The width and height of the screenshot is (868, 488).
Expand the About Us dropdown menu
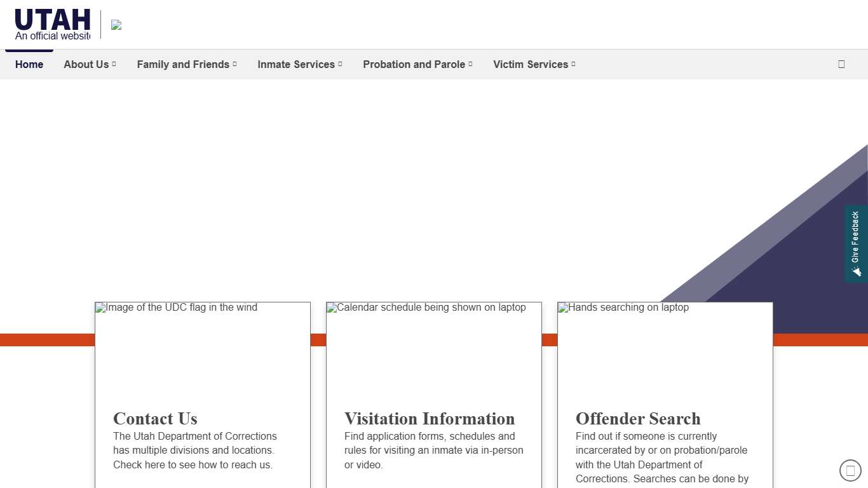click(x=90, y=64)
